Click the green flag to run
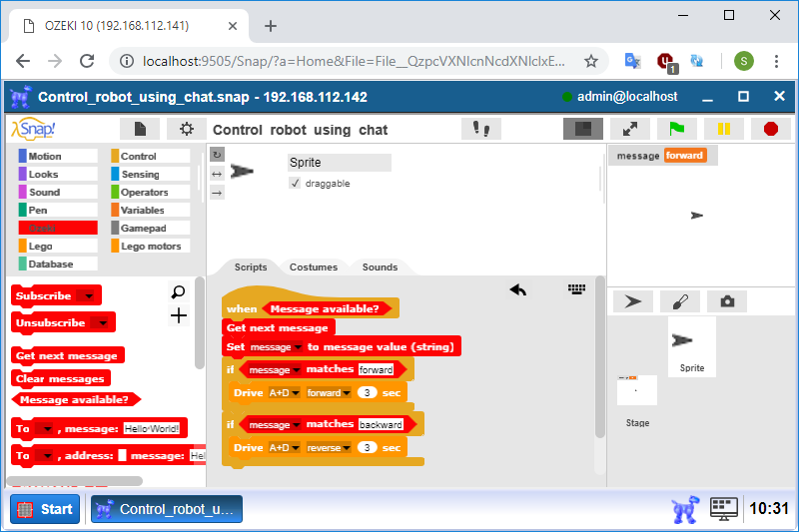Image resolution: width=799 pixels, height=532 pixels. click(x=677, y=129)
